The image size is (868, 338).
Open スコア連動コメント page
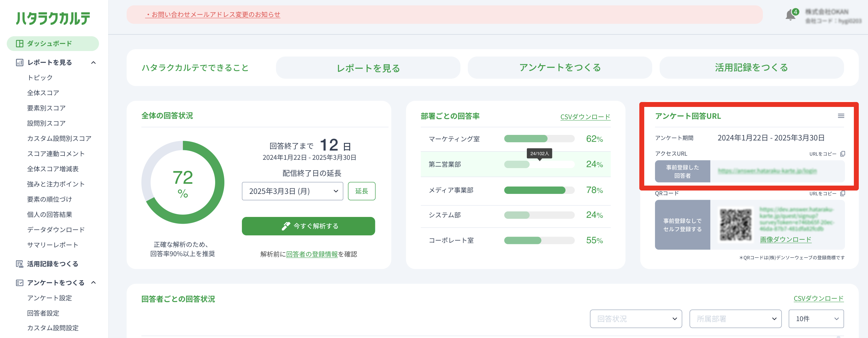pyautogui.click(x=56, y=154)
